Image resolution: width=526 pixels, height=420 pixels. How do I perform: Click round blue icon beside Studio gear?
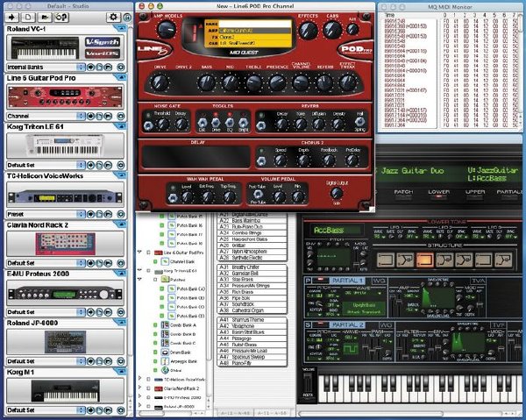[127, 18]
